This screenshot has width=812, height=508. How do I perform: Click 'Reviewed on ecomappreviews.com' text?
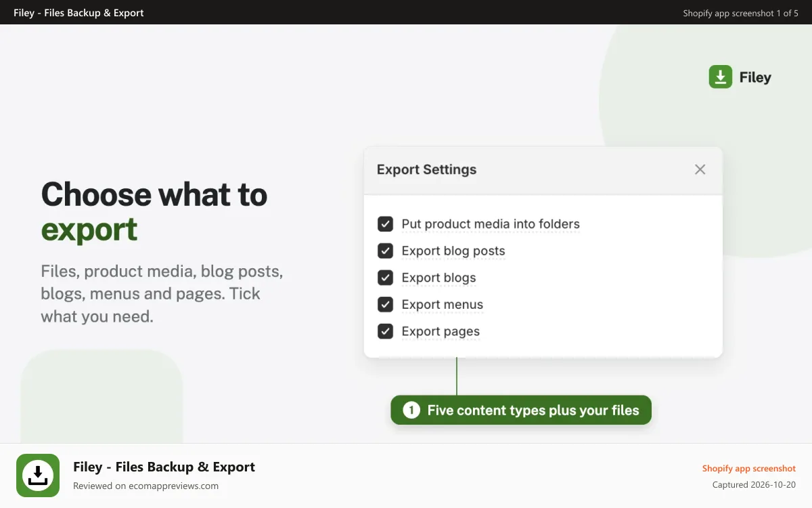pos(145,486)
